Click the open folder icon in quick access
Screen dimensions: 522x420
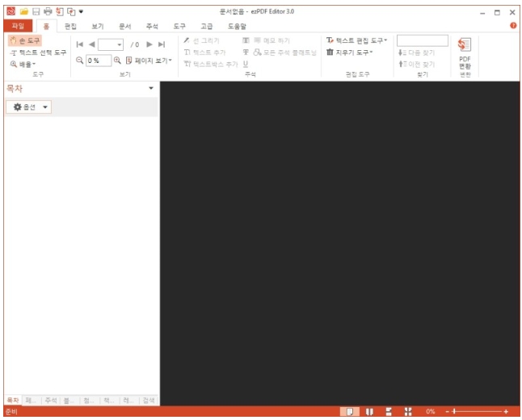(24, 11)
